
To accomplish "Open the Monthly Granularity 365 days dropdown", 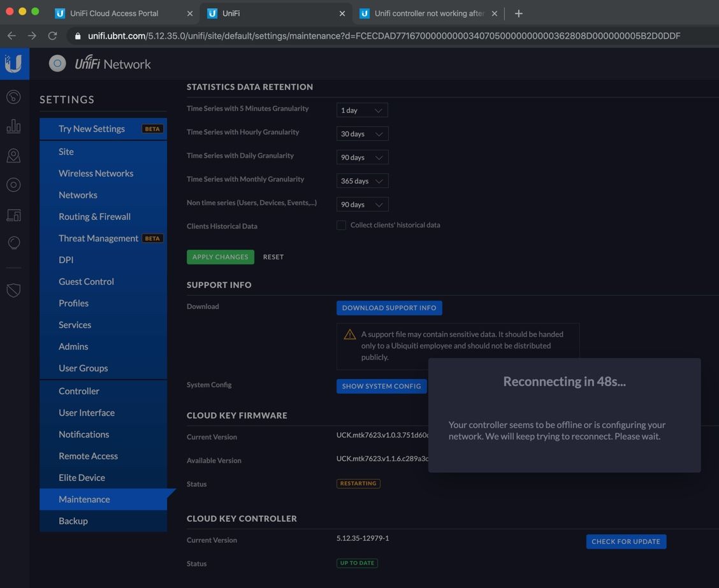I will [361, 181].
